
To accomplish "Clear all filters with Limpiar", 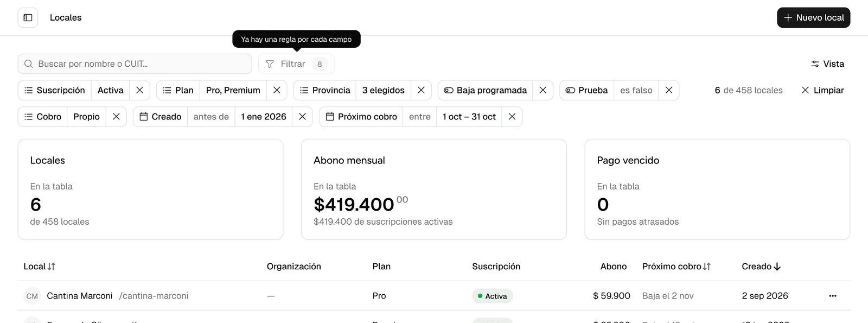I will pos(822,90).
